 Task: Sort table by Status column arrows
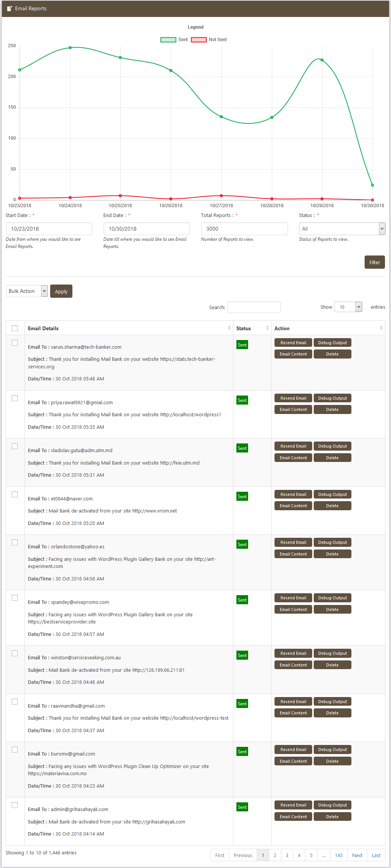pos(267,328)
